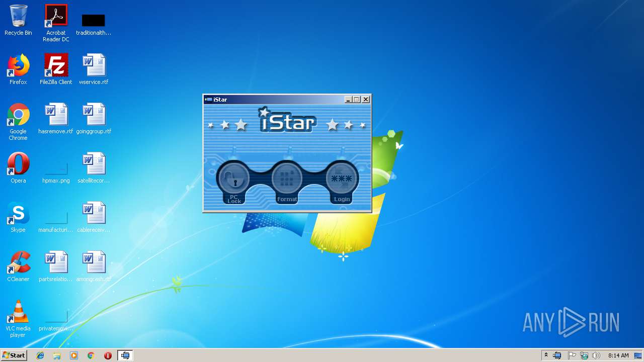Select the Acrobat Reader DC shortcut

tap(56, 23)
